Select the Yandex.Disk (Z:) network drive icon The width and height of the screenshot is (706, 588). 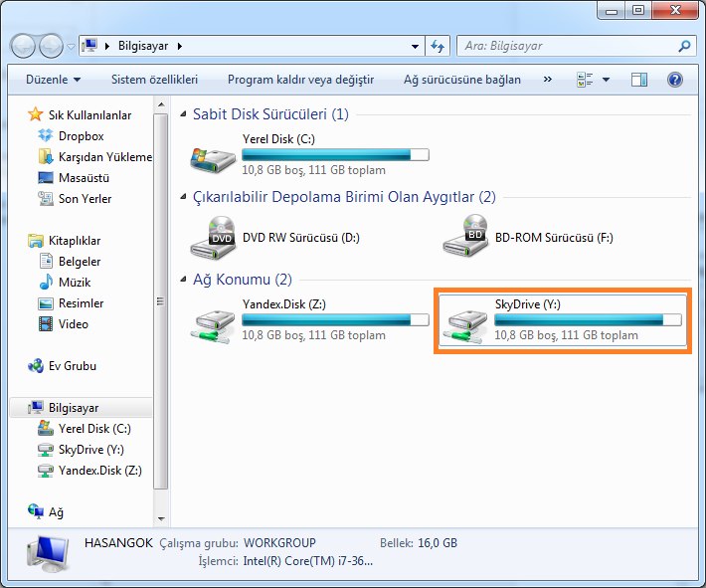click(213, 327)
